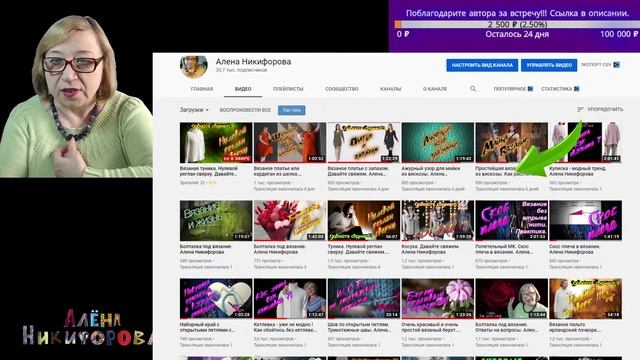Click title 'Туника. Нулевой реглан сверху'
Viewport: 640px width, 360px height.
tap(358, 249)
